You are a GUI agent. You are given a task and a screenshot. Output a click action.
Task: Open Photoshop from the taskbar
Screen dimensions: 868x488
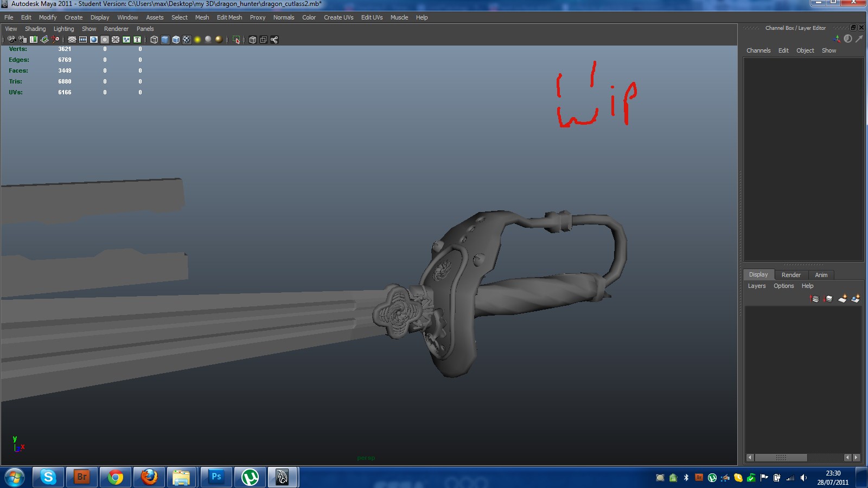coord(216,477)
